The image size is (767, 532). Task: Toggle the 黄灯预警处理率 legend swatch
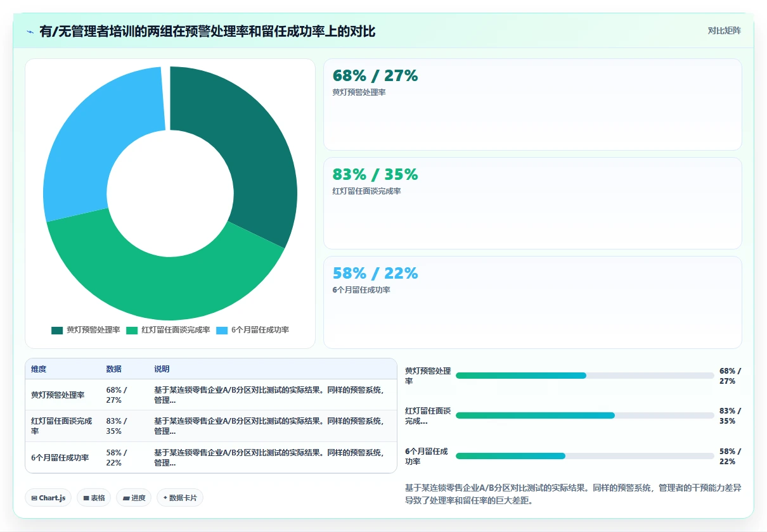click(x=57, y=330)
